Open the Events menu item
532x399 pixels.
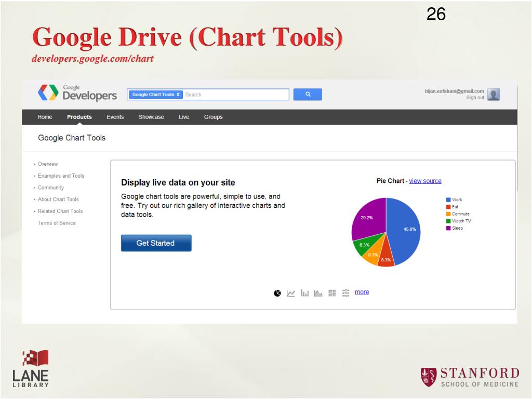115,117
